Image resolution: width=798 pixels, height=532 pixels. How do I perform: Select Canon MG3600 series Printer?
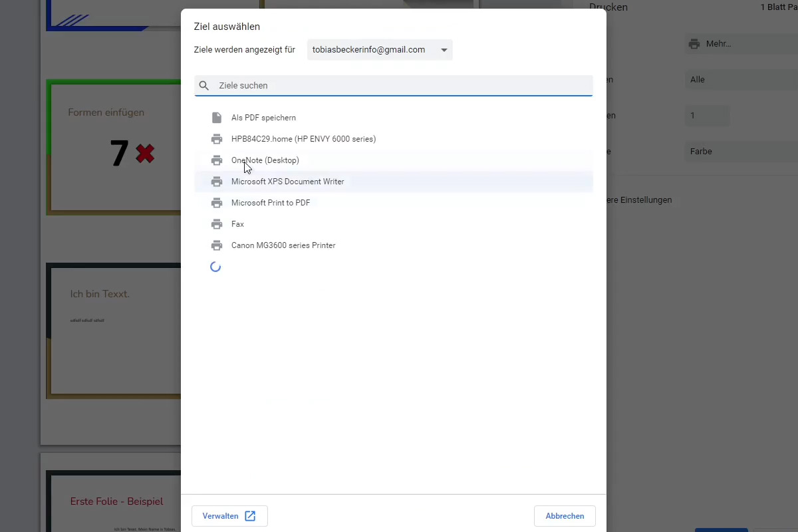click(394, 245)
